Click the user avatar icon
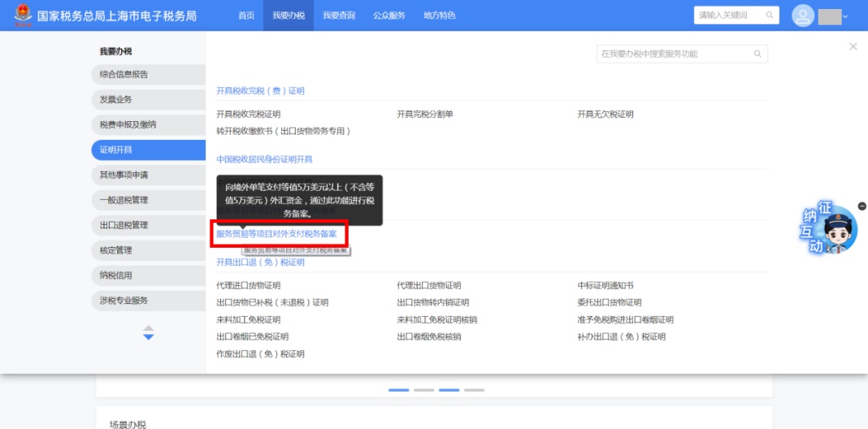The image size is (868, 429). [x=803, y=15]
